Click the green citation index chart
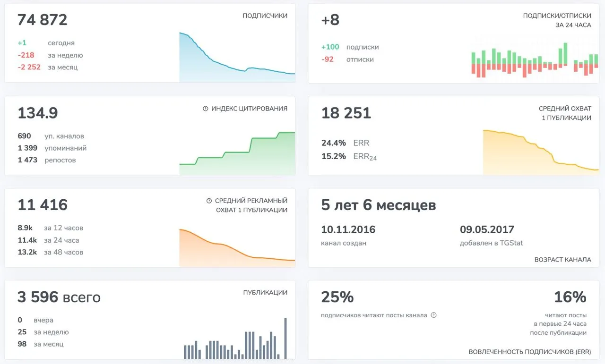605x364 pixels. tap(237, 153)
